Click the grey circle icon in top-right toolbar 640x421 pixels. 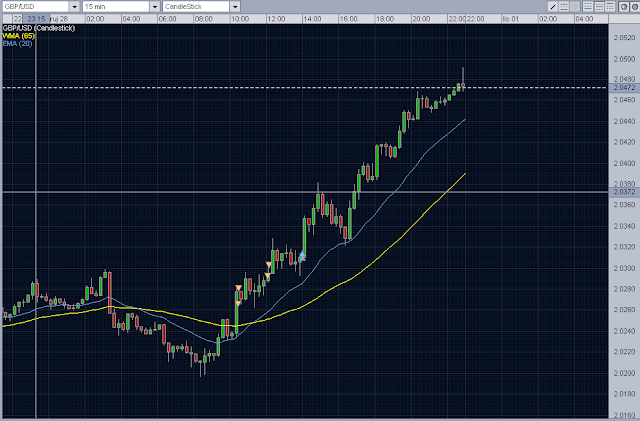tap(634, 7)
